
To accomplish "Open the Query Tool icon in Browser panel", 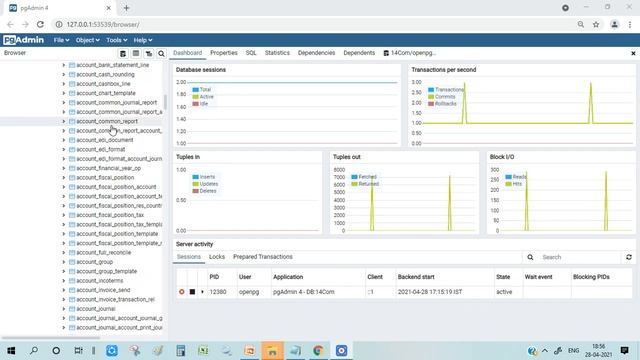I will (x=123, y=53).
